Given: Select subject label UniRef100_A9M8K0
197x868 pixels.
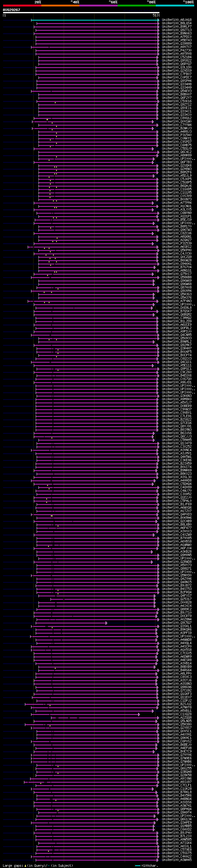Looking at the screenshot, I should 177,399.
